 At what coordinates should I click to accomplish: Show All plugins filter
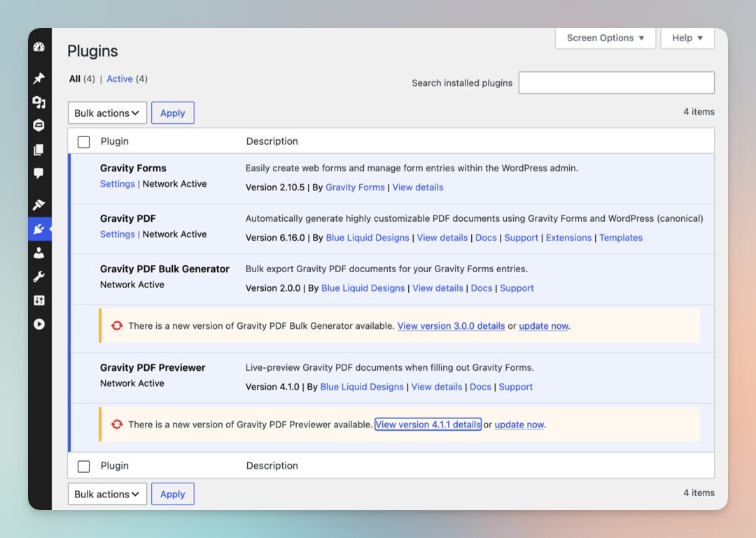[x=75, y=78]
